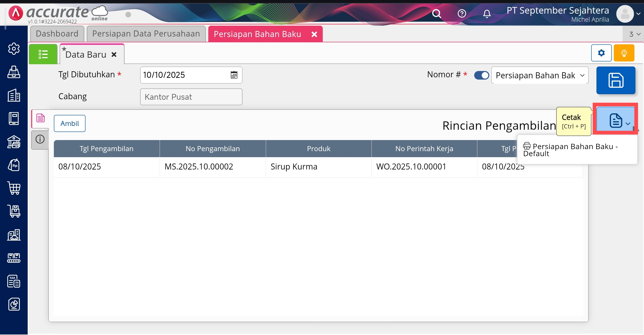Click the Cabang input field
Viewport: 644px width, 335px height.
[x=191, y=97]
